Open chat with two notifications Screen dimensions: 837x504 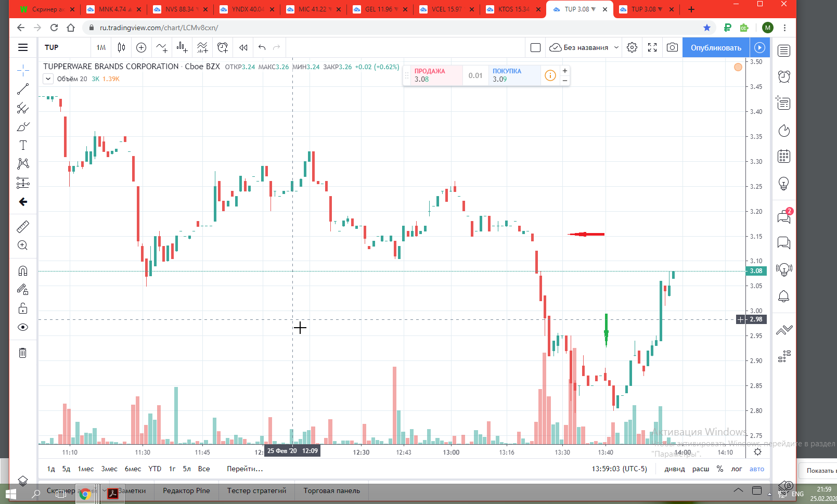tap(784, 216)
